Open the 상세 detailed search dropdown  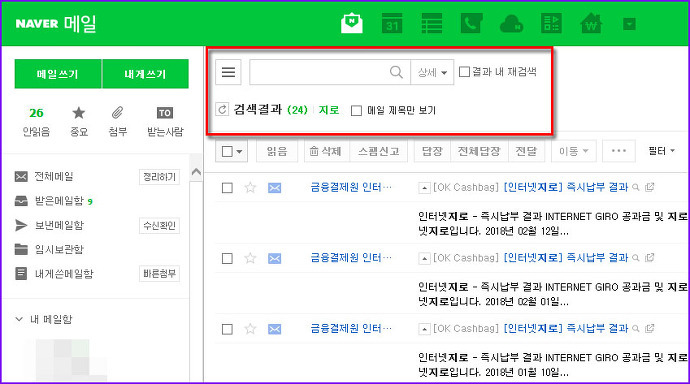point(432,72)
